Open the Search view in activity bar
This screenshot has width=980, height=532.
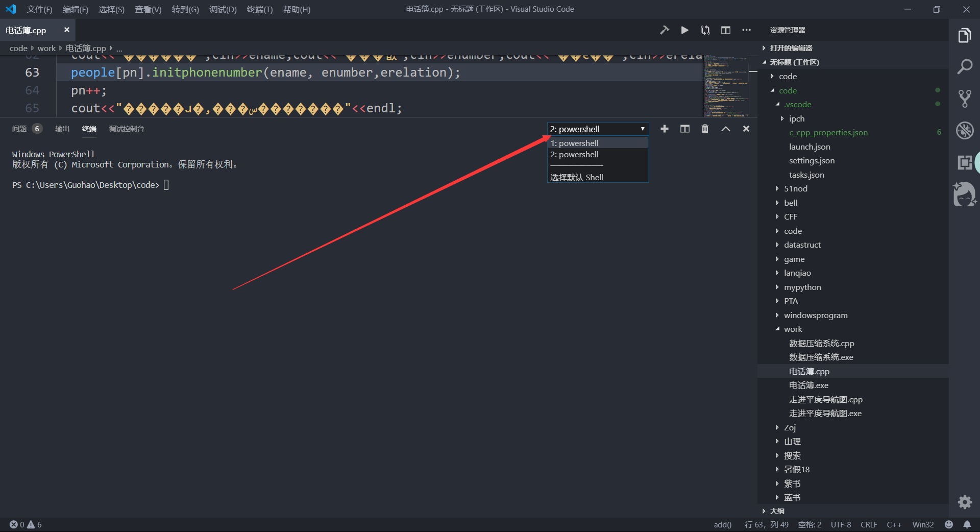point(964,66)
